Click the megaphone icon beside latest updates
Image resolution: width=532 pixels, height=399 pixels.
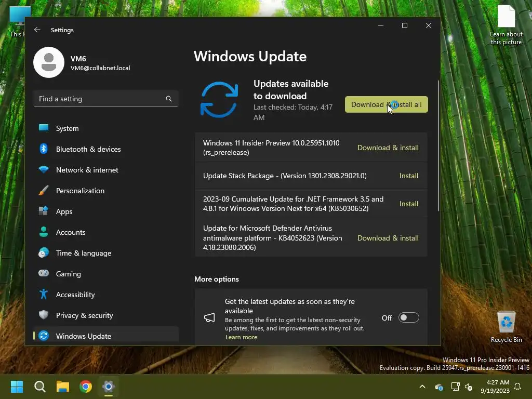[x=209, y=317]
